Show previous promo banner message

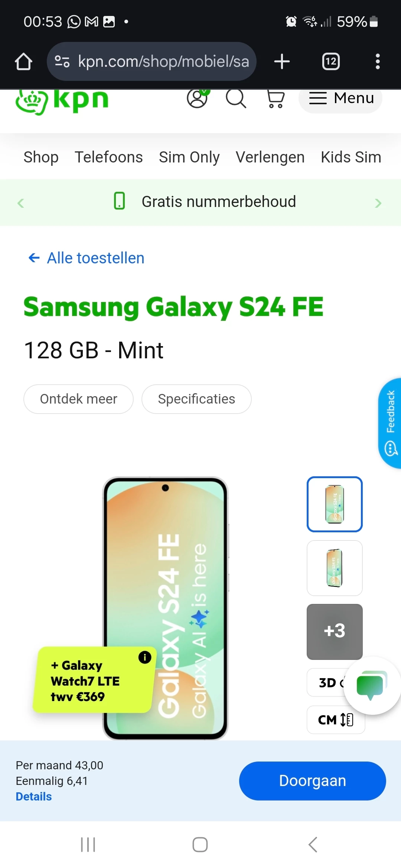point(21,203)
